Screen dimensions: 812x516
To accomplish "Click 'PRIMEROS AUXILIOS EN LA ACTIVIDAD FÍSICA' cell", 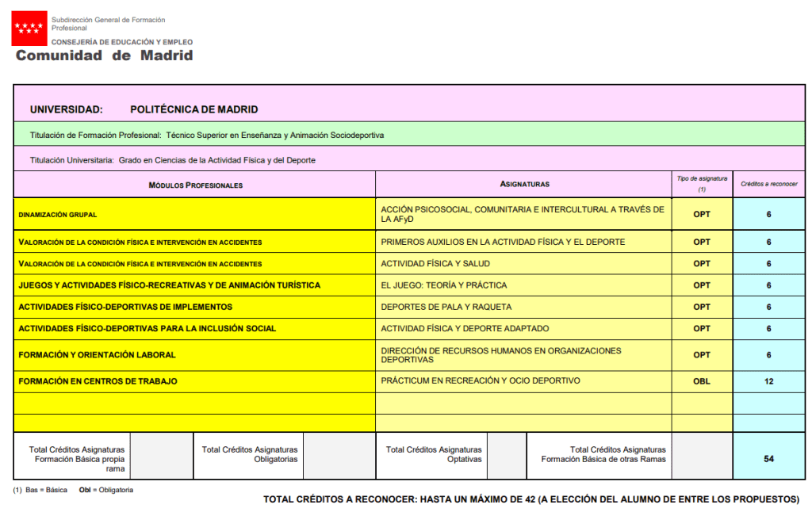I will click(523, 242).
